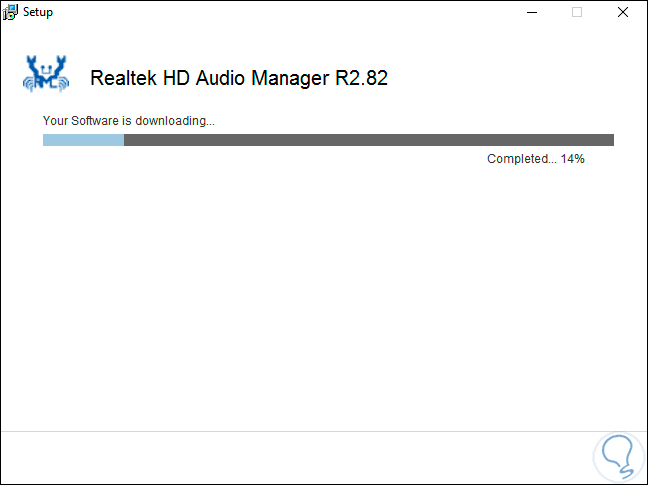Click "Your Software is downloading..." status label

(128, 121)
